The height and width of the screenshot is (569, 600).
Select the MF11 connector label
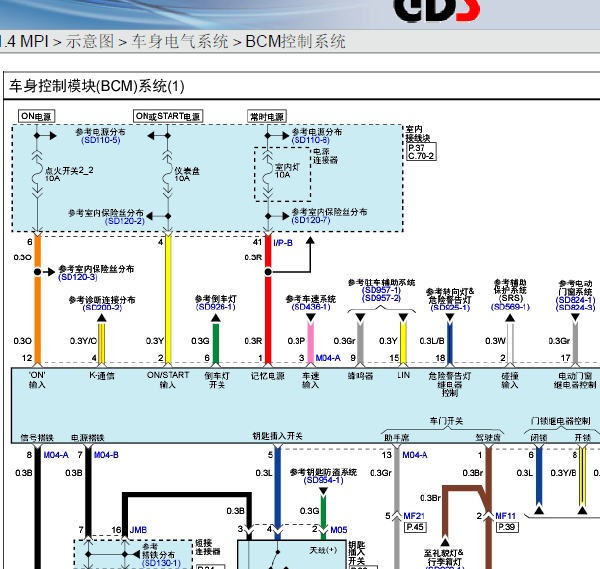click(505, 516)
